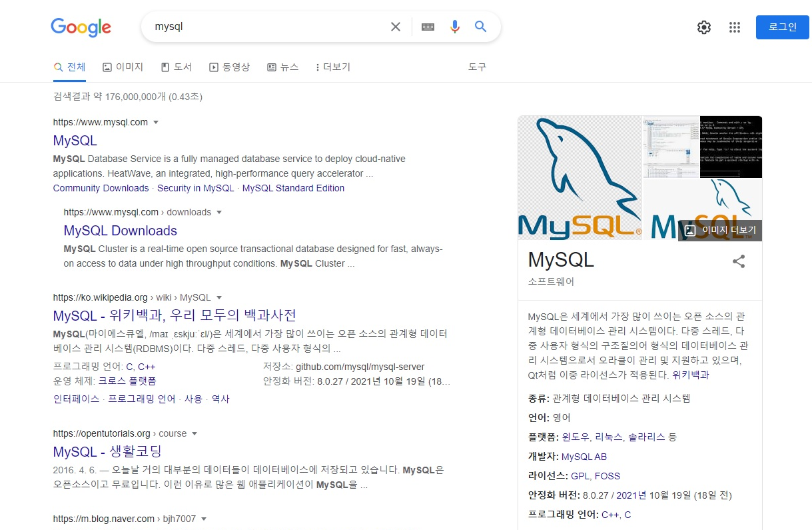Screen dimensions: 812x530
Task: Open MySQL 위키백과 result title
Action: pyautogui.click(x=175, y=315)
